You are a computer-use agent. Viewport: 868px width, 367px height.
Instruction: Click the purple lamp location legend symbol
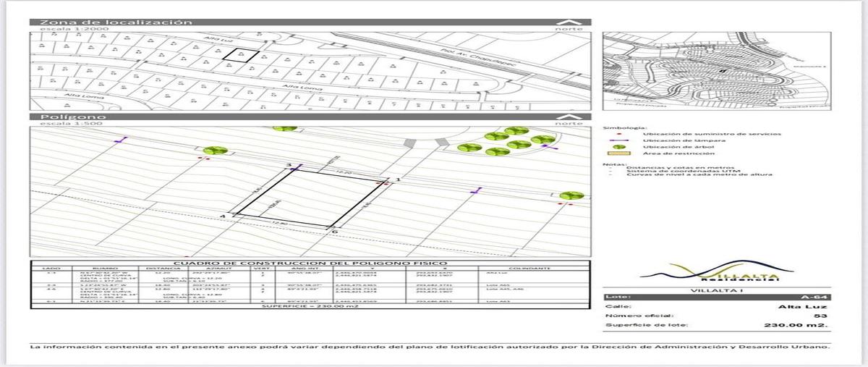click(619, 140)
